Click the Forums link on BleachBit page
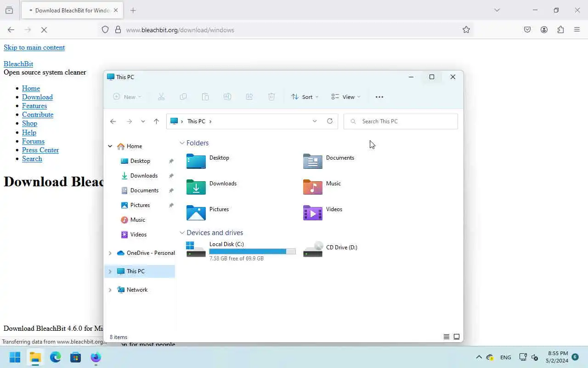588x368 pixels. pyautogui.click(x=33, y=141)
